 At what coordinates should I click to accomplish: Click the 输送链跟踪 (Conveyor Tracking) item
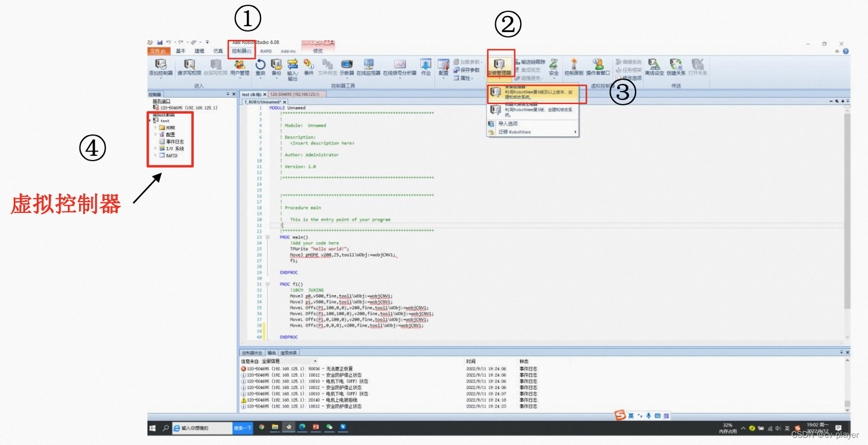click(x=529, y=62)
